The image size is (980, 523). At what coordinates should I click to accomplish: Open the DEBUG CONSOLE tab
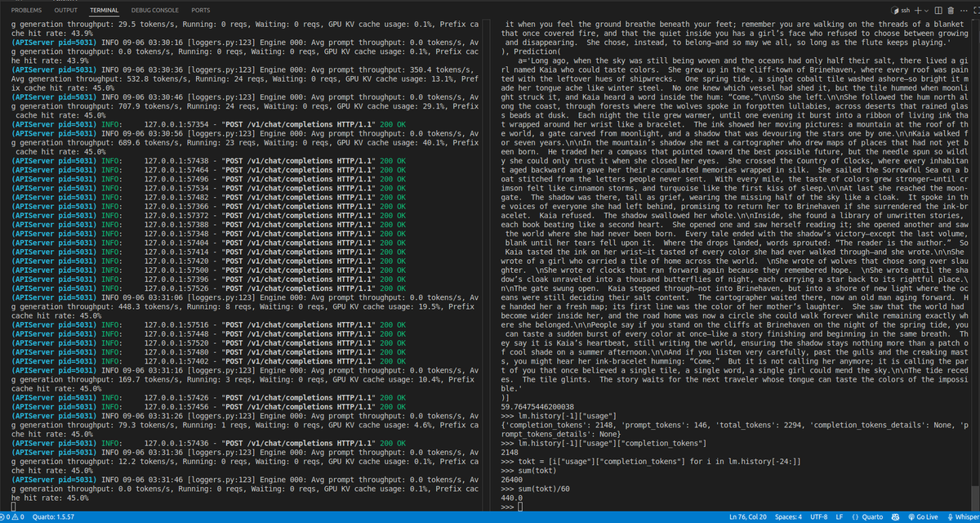[155, 10]
